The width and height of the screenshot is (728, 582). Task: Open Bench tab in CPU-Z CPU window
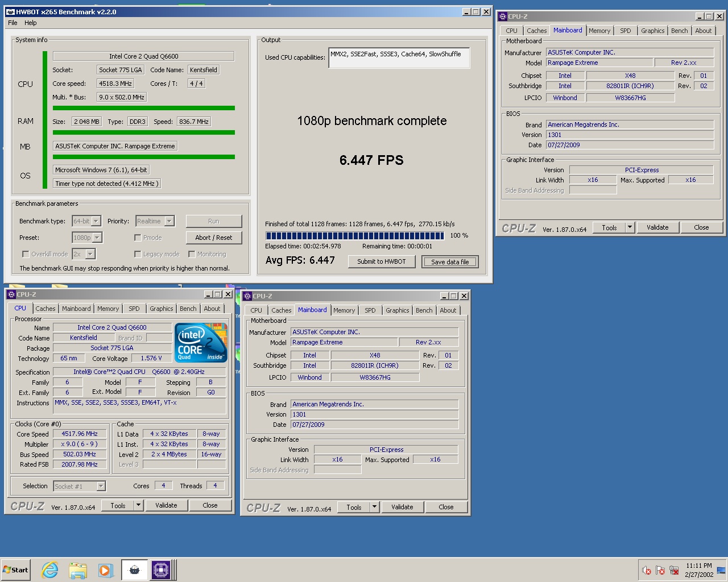click(188, 309)
